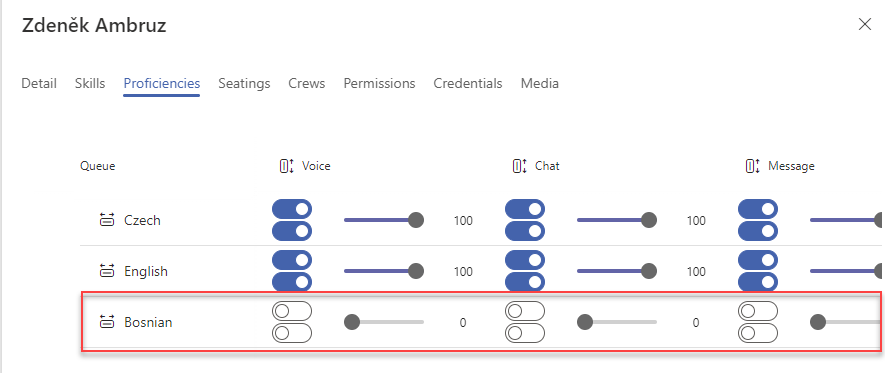This screenshot has width=885, height=373.
Task: Click the Bosnian queue icon
Action: click(x=107, y=323)
